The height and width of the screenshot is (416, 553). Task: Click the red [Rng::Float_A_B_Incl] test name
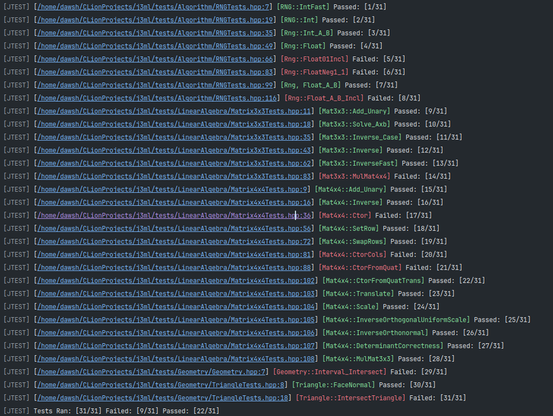click(x=324, y=98)
